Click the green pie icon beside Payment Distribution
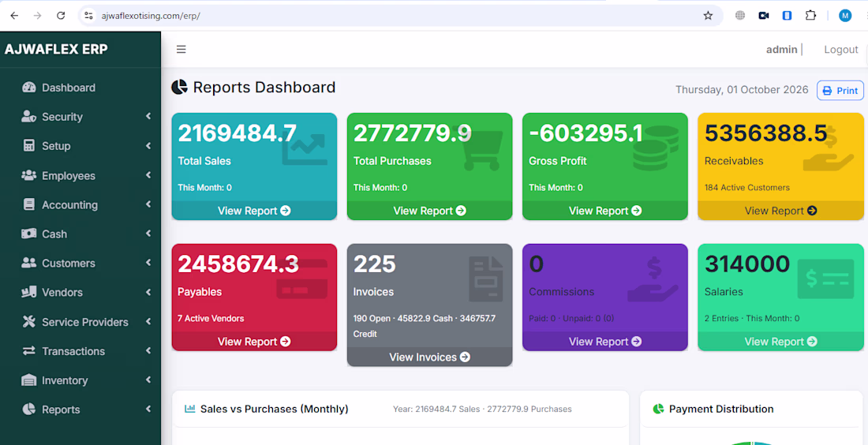Screen dimensions: 868x445 click(658, 409)
